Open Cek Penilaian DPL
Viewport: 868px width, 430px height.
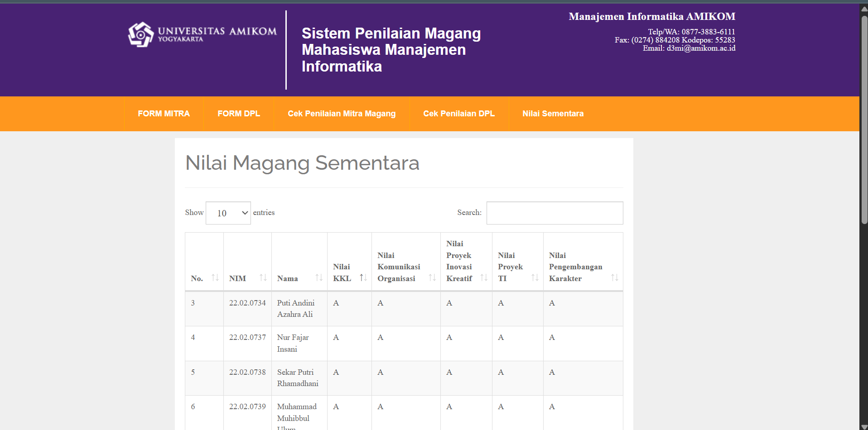click(458, 114)
